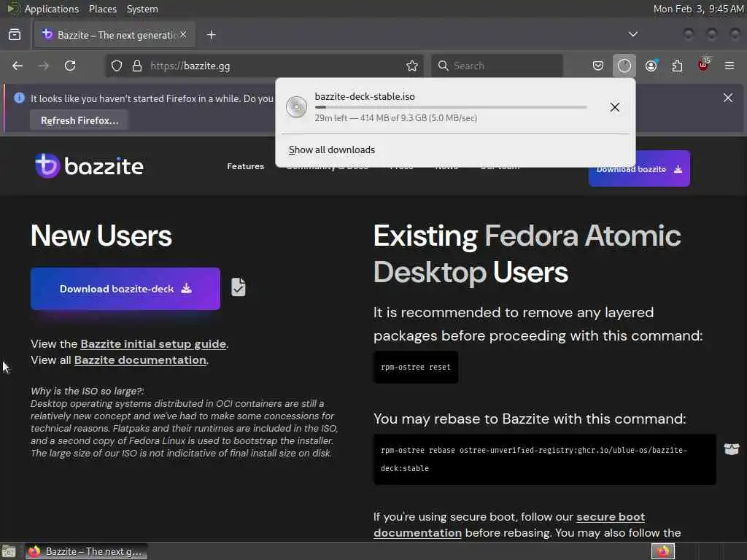Open the Places menu

[x=102, y=9]
